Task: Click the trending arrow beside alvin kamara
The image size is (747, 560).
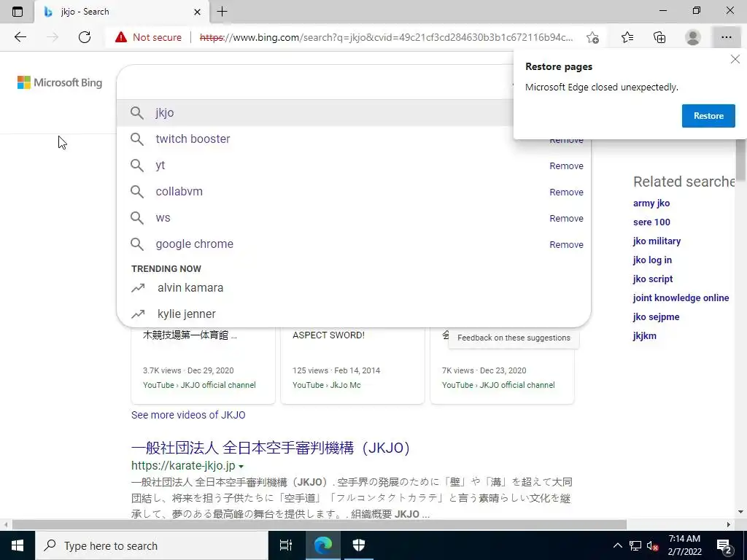Action: point(138,288)
